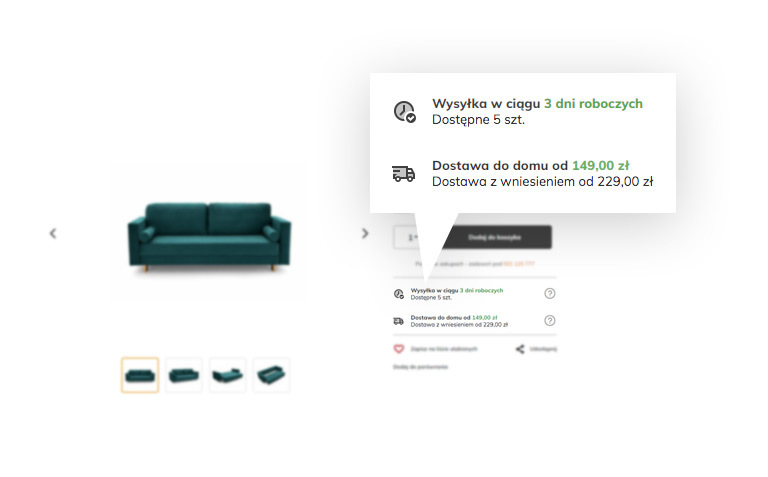
Task: Click the share icon
Action: pyautogui.click(x=520, y=349)
